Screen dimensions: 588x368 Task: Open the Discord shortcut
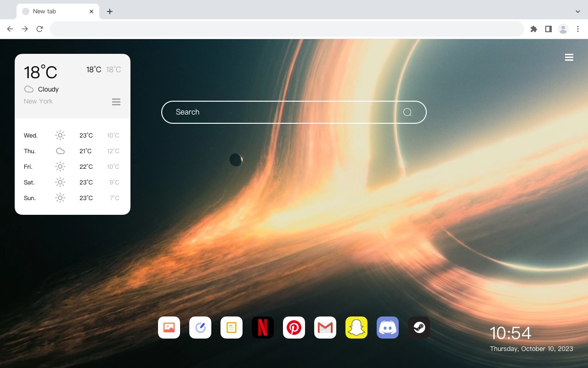[x=388, y=328]
